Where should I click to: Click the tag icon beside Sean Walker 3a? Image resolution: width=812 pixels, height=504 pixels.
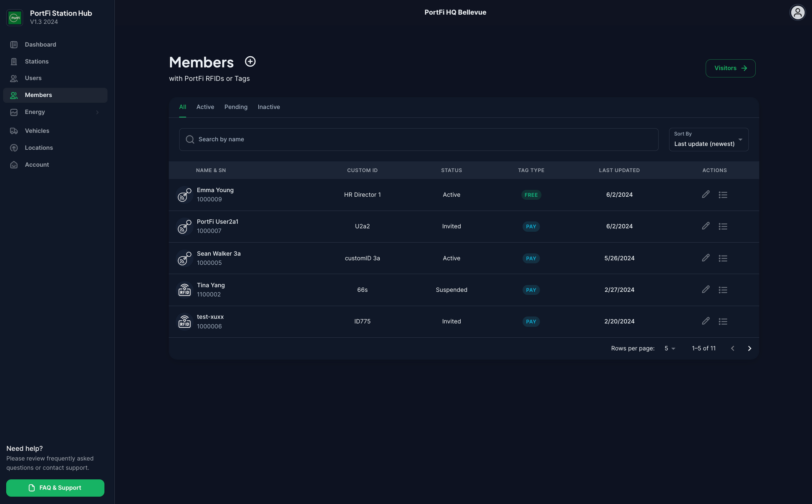click(x=184, y=258)
